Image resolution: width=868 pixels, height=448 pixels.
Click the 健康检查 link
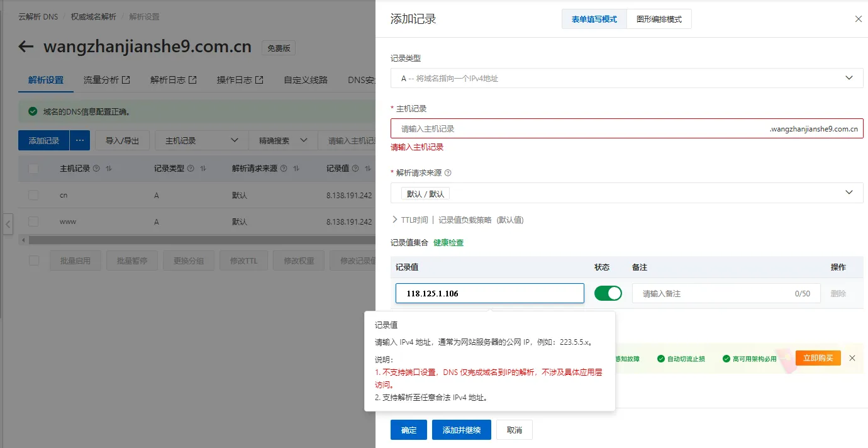pos(448,243)
